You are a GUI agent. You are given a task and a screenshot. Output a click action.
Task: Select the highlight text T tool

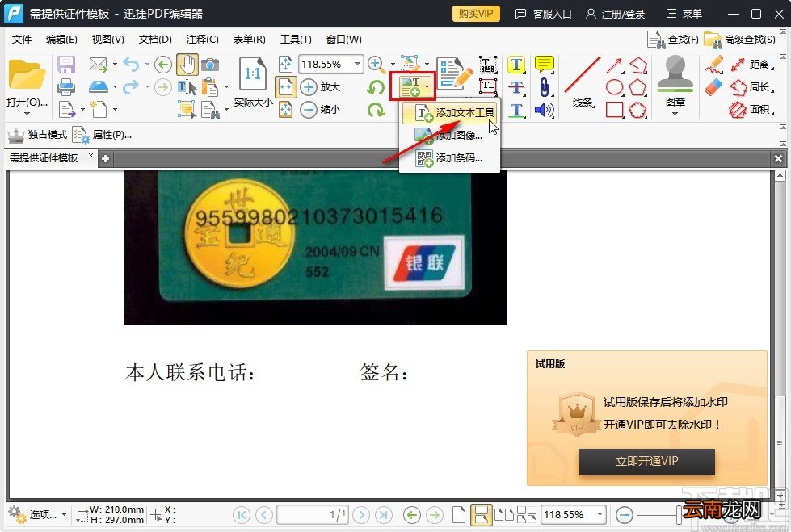tap(516, 65)
